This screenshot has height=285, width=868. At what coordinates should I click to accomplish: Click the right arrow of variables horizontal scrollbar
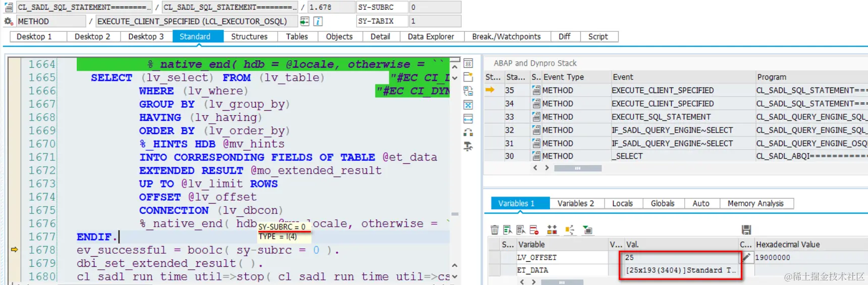pos(533,281)
